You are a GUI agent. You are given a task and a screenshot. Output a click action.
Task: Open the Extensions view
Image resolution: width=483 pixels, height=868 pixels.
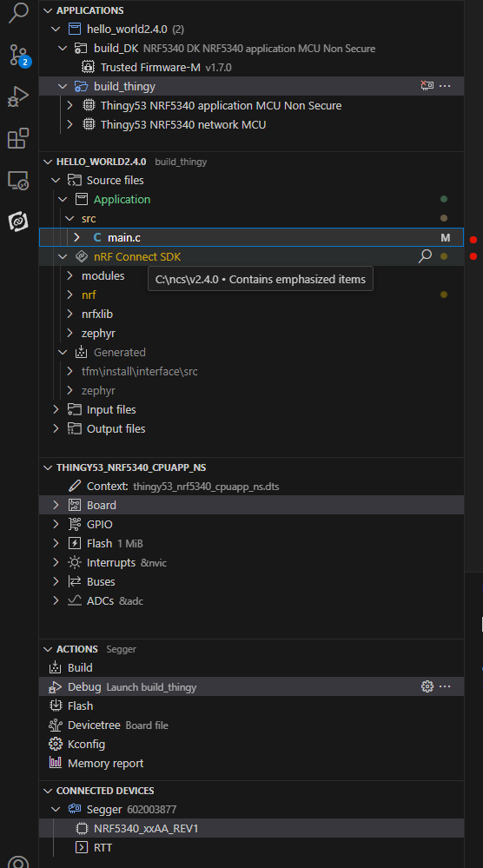[18, 138]
